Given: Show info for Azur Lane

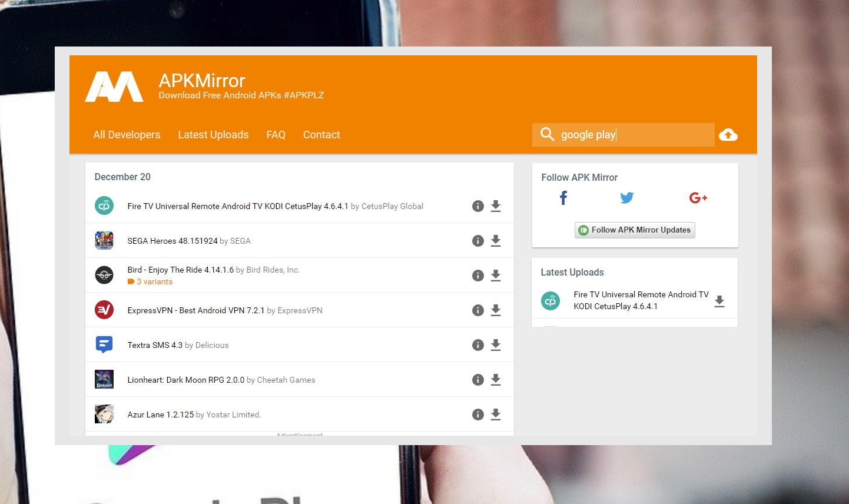Looking at the screenshot, I should (x=478, y=415).
